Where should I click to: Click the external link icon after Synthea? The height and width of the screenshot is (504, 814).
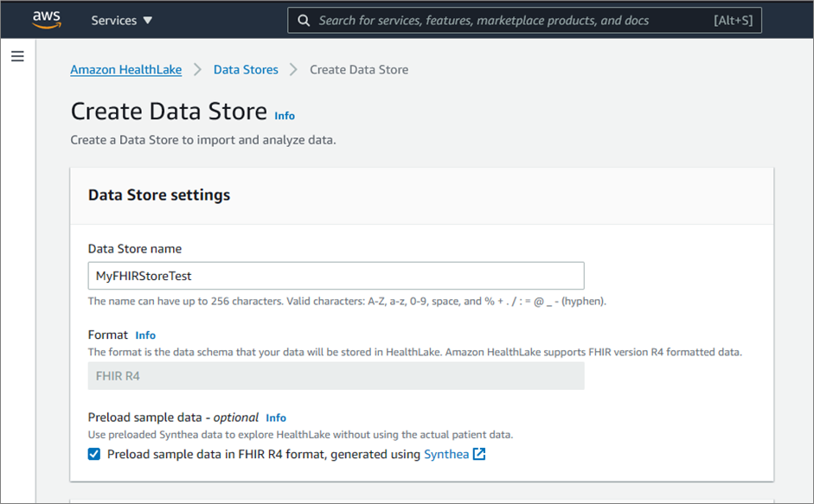click(x=479, y=454)
